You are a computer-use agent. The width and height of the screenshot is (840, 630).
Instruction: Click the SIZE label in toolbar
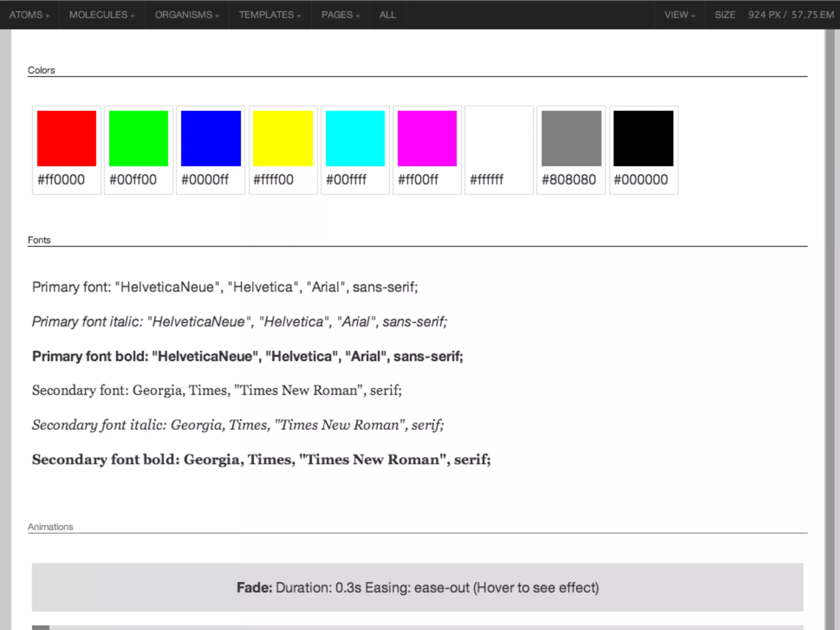tap(725, 15)
